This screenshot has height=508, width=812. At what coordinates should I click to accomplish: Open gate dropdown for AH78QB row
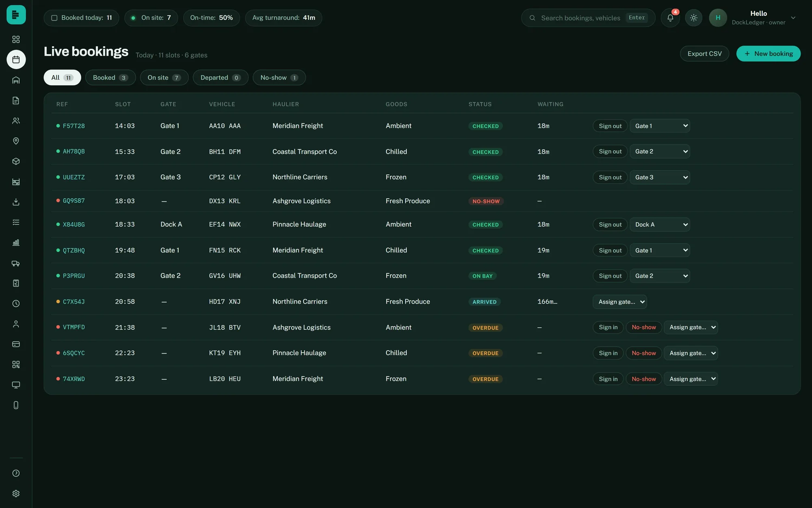(660, 152)
